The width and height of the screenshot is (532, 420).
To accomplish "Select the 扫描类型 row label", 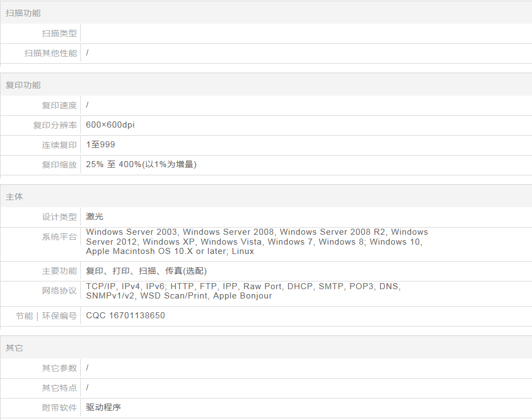I will pyautogui.click(x=59, y=34).
